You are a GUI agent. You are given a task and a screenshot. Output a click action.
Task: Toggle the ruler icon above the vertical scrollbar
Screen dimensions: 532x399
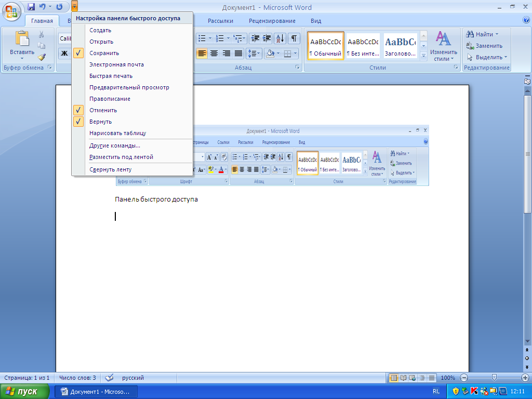point(527,81)
